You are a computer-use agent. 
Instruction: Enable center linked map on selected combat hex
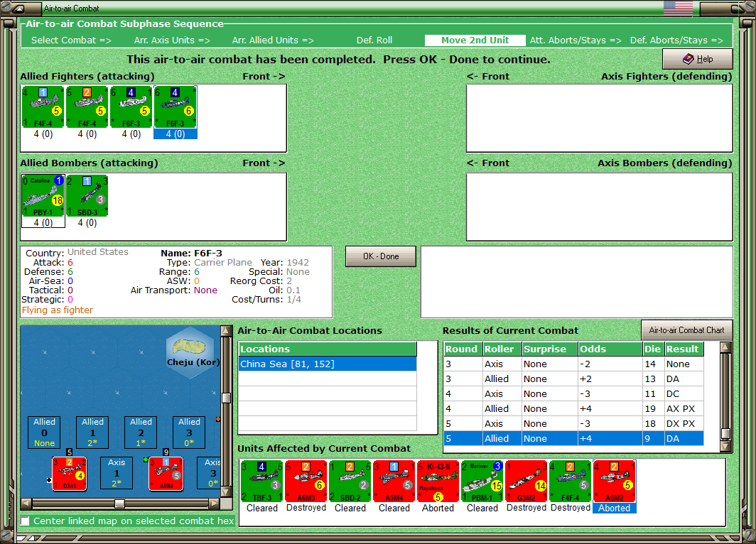(x=25, y=521)
